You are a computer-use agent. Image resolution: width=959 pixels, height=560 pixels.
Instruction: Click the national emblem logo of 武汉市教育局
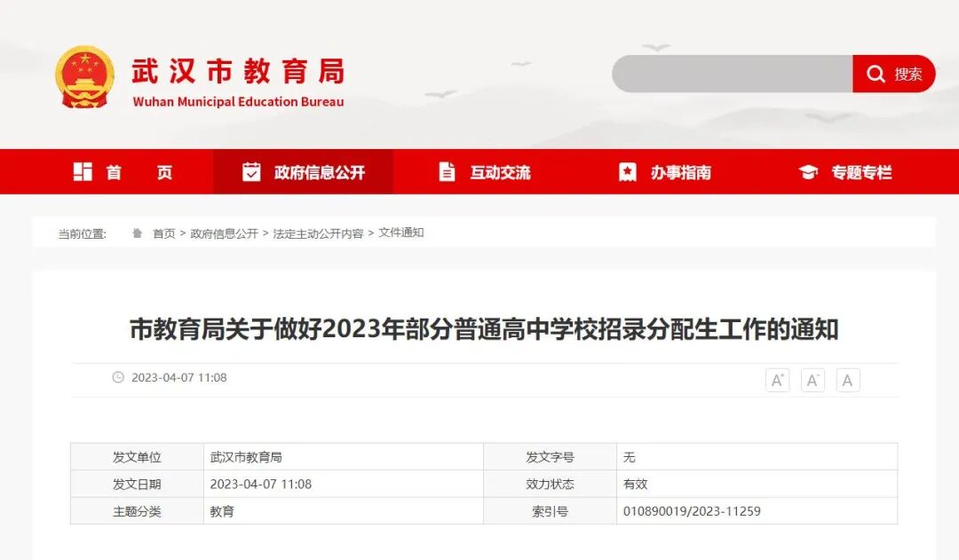point(84,75)
